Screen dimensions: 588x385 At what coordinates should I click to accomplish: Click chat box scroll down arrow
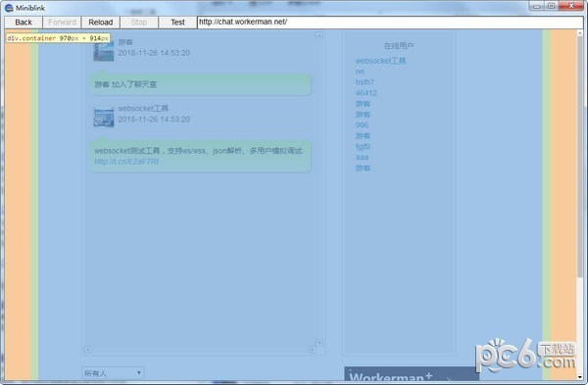(319, 343)
